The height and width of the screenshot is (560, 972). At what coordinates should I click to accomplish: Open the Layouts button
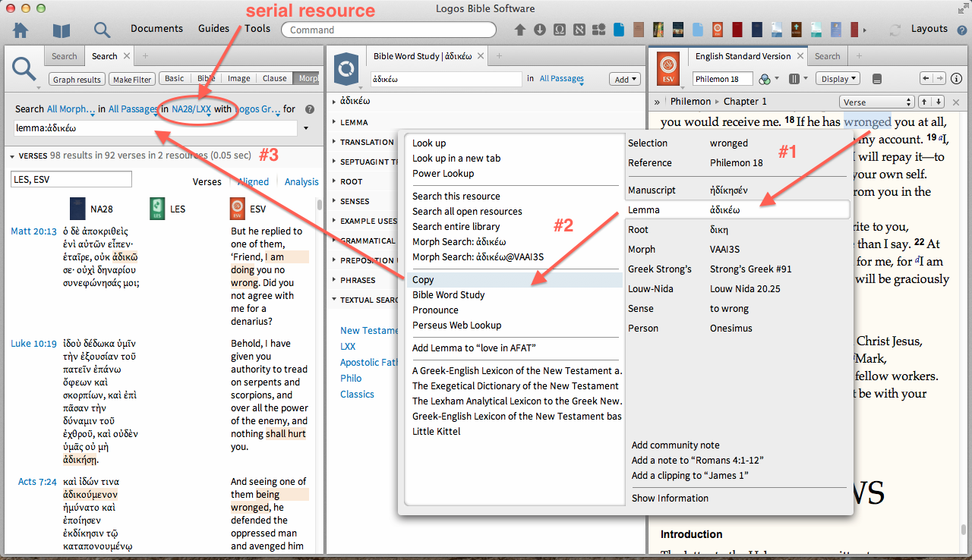(929, 29)
